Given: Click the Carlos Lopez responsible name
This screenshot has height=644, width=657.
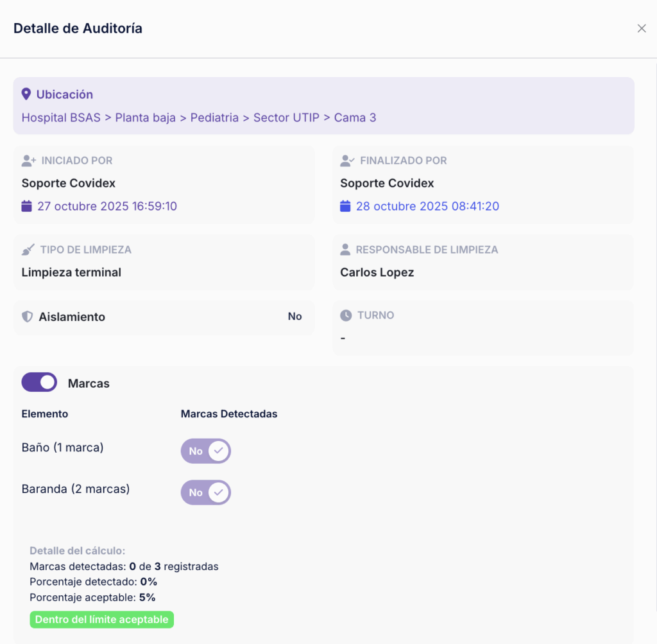Looking at the screenshot, I should [x=377, y=272].
